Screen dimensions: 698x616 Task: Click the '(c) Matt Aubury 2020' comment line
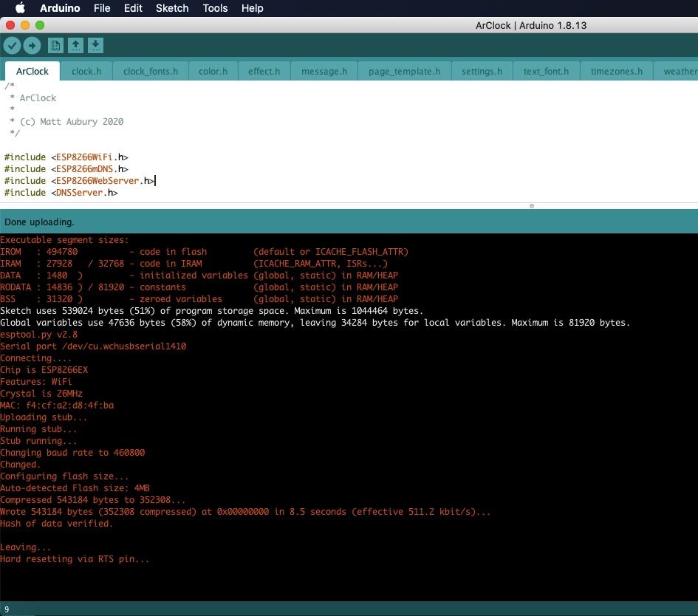(x=66, y=122)
